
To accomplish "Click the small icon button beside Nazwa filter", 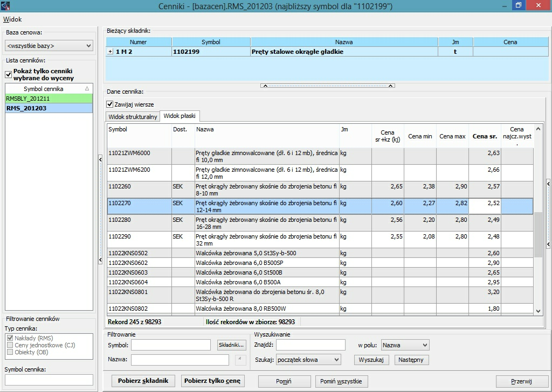I will (x=240, y=359).
